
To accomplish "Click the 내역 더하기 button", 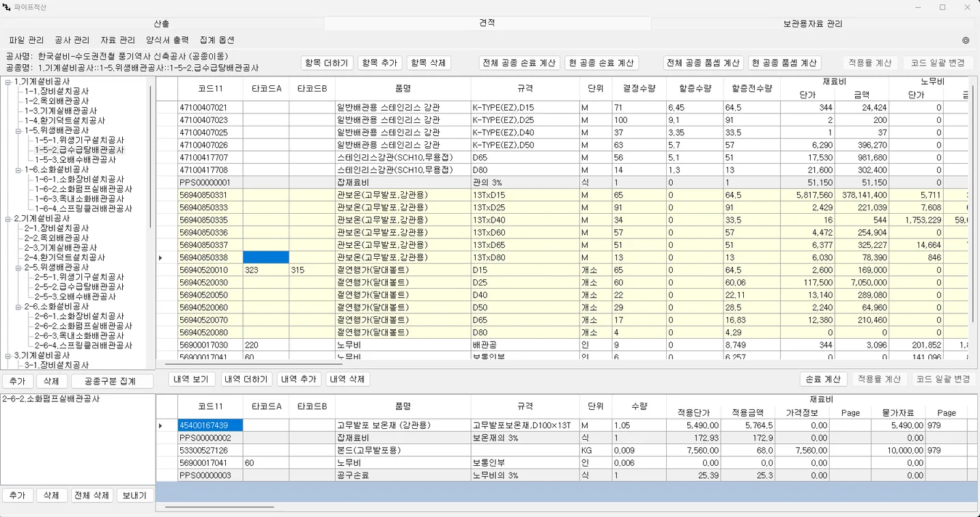I will point(247,379).
